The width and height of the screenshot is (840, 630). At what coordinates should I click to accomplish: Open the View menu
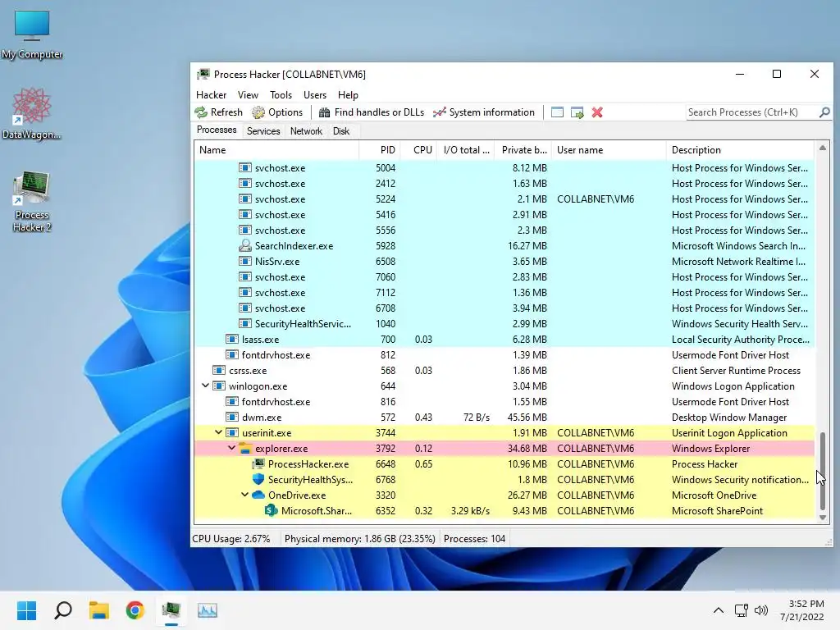point(248,95)
